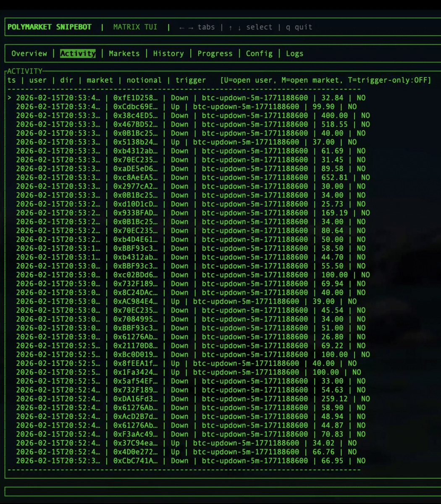Switch to the Config tab
Image resolution: width=441 pixels, height=504 pixels.
[x=259, y=53]
